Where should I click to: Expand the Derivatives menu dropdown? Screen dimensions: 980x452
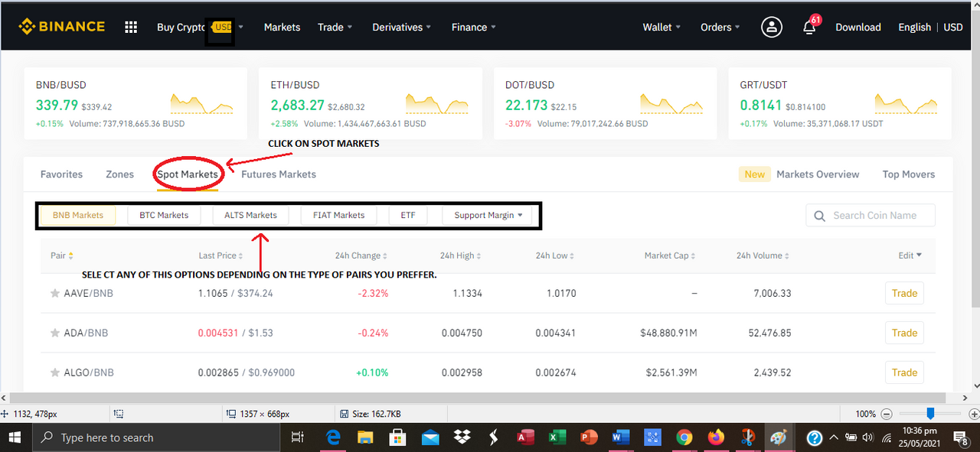pyautogui.click(x=402, y=27)
